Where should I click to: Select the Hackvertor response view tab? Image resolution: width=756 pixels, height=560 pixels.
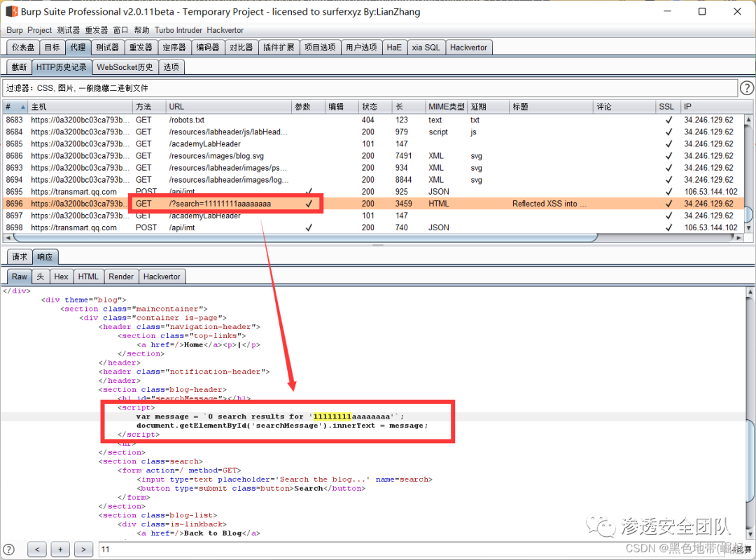tap(162, 277)
